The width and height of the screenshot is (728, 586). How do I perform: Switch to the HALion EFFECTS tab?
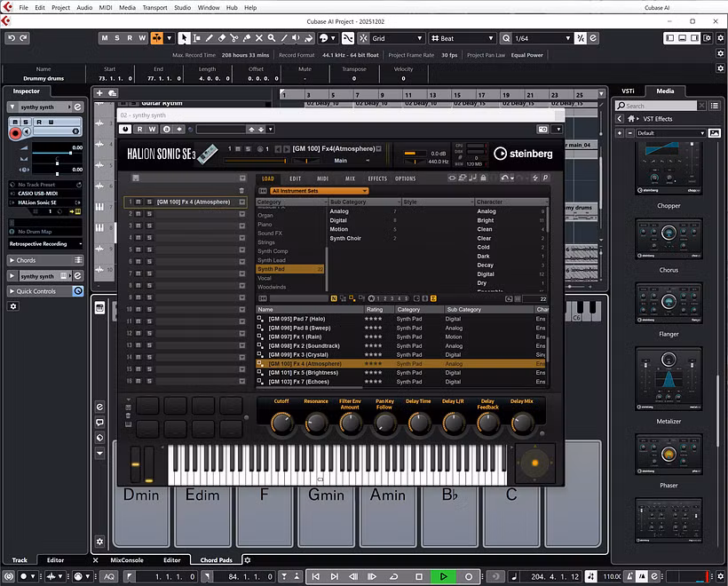pyautogui.click(x=377, y=178)
